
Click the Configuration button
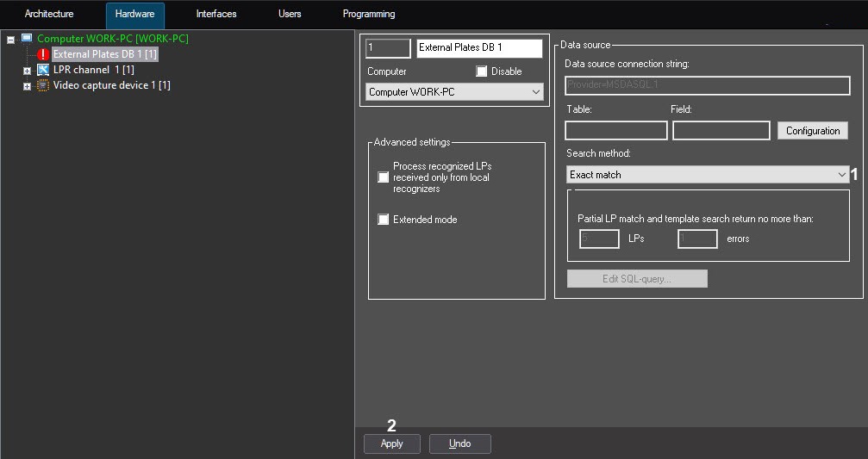[x=812, y=131]
